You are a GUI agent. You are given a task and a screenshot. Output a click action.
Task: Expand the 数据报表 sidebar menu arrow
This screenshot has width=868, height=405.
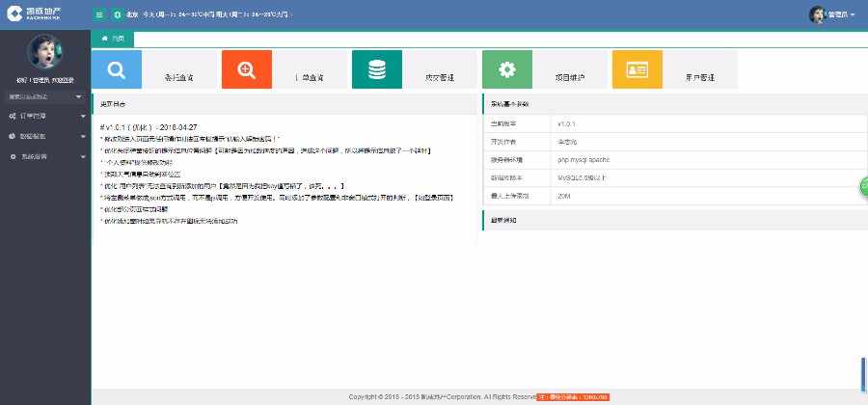pyautogui.click(x=83, y=137)
